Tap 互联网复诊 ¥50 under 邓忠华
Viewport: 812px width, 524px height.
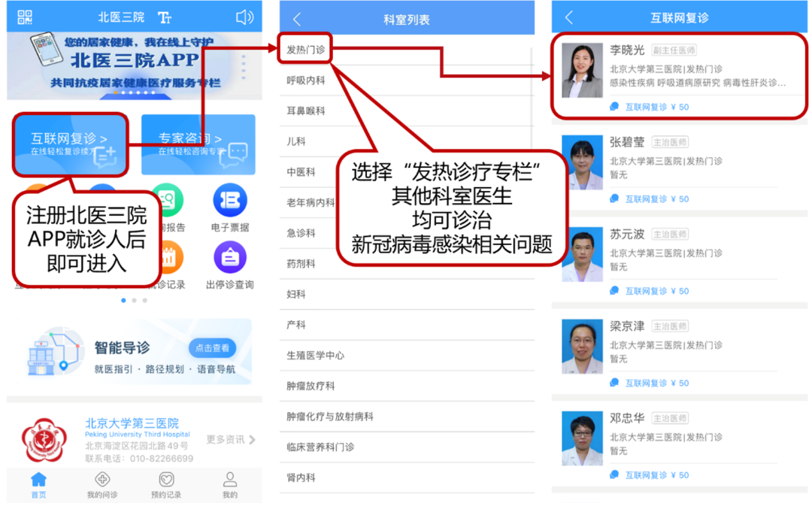pyautogui.click(x=650, y=475)
